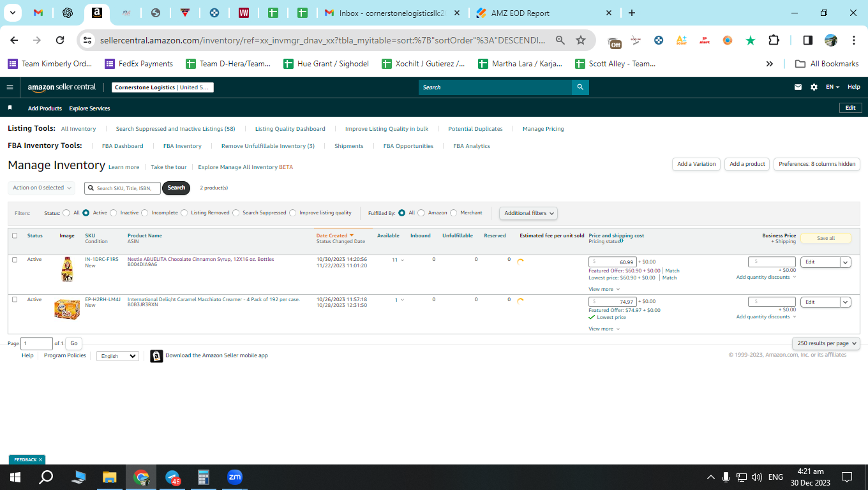The height and width of the screenshot is (490, 868).
Task: Click the Search button next to SKU field
Action: click(176, 188)
